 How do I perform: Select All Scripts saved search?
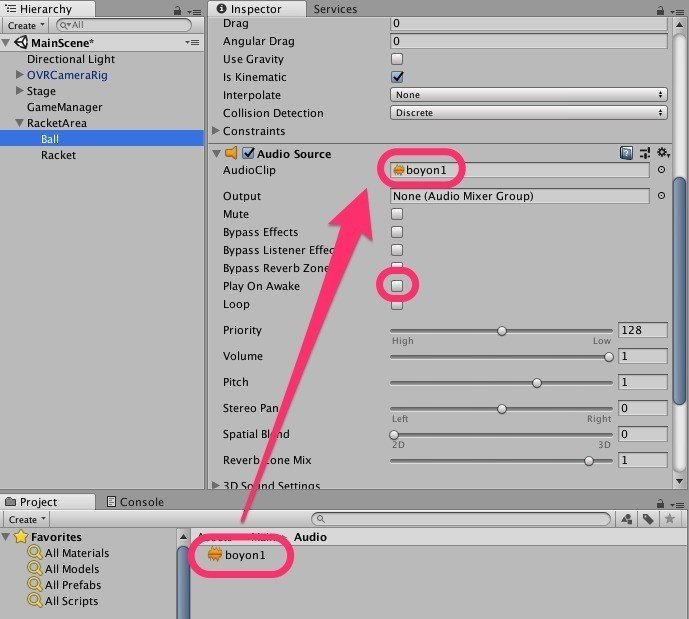(63, 601)
